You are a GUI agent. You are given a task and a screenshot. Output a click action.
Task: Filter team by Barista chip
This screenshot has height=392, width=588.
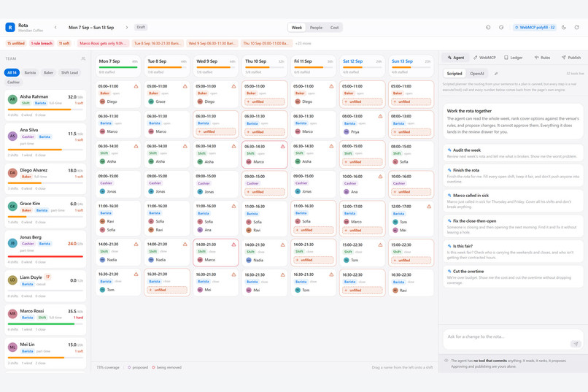click(x=30, y=73)
